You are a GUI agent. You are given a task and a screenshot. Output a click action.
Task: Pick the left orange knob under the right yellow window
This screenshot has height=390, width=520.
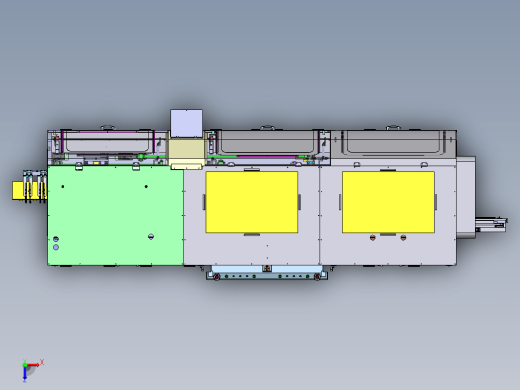tap(373, 237)
